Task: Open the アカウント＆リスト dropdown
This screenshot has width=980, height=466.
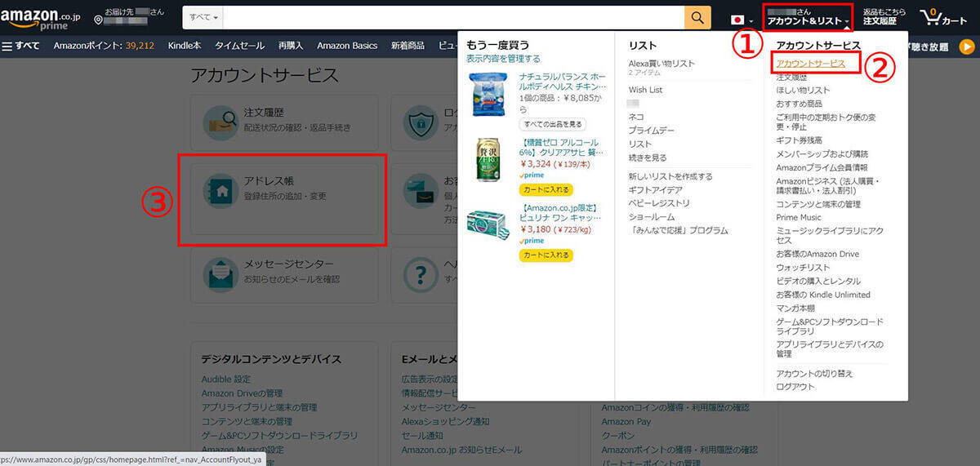Action: (x=808, y=16)
